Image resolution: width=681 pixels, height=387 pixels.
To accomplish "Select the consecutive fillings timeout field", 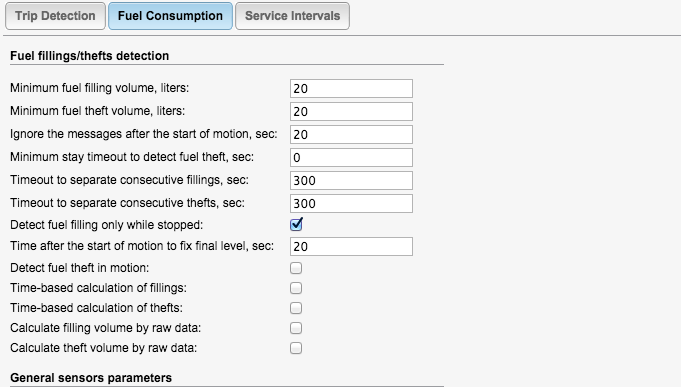I will (351, 181).
